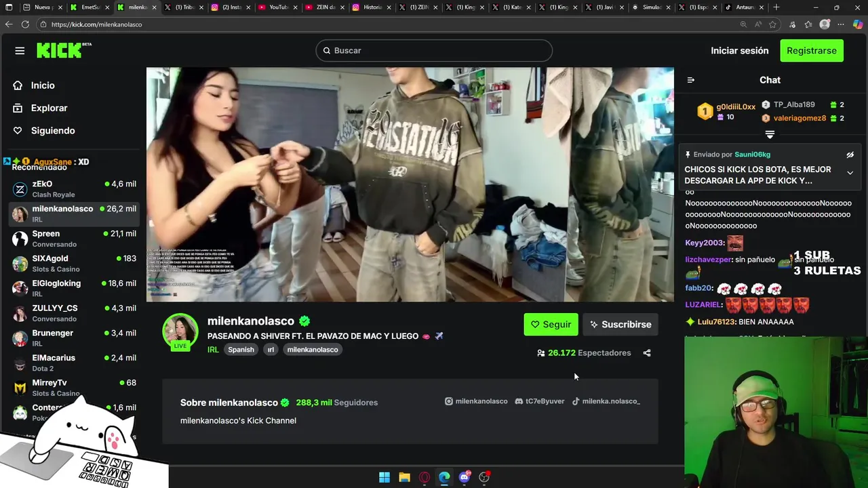Focus the Buscar search field

click(x=434, y=50)
